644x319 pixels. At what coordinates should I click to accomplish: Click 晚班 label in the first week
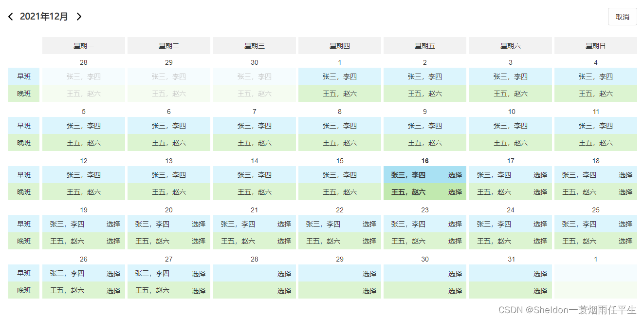(24, 94)
